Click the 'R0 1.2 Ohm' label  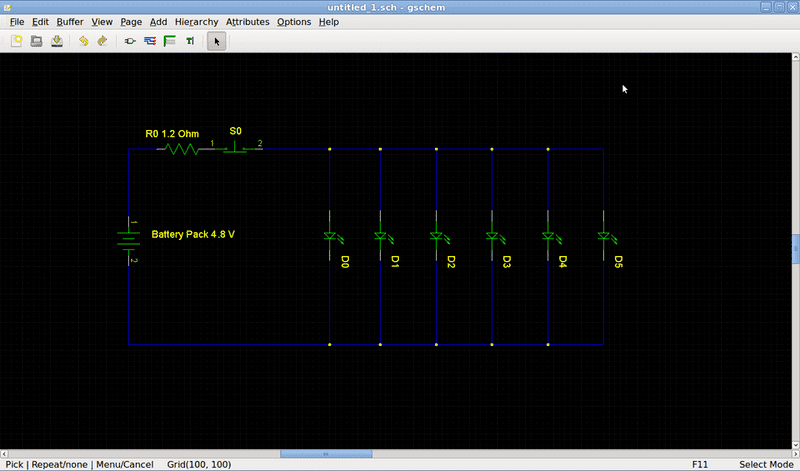pos(172,134)
